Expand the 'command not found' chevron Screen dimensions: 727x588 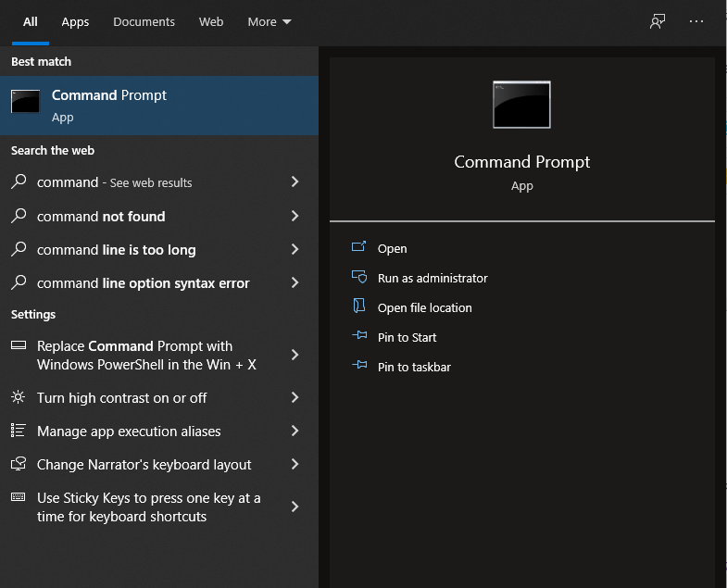click(295, 216)
